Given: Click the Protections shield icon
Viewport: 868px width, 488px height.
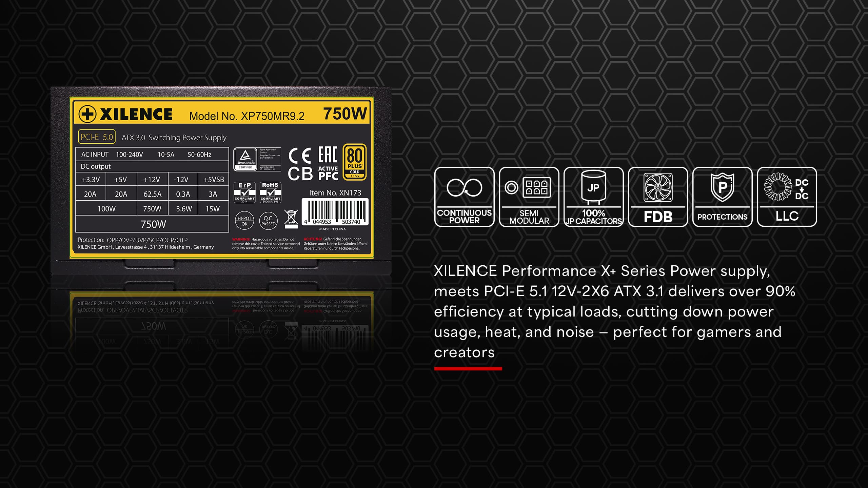Looking at the screenshot, I should [722, 197].
